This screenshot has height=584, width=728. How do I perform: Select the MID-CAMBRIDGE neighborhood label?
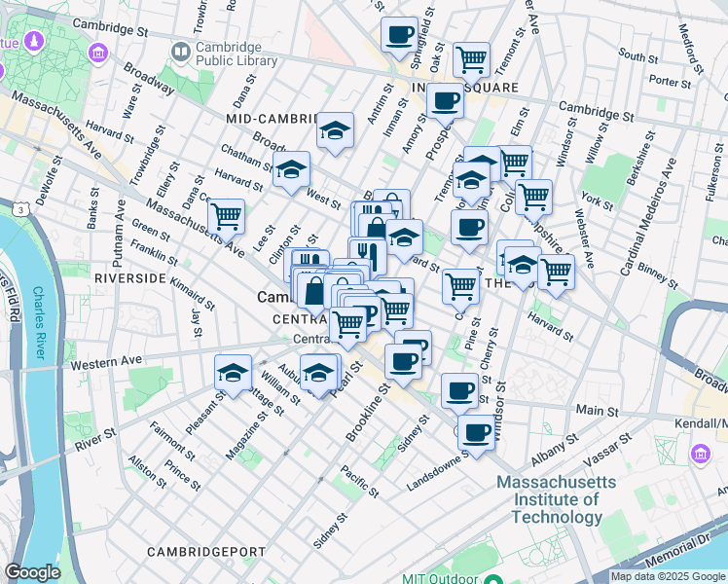tap(272, 119)
